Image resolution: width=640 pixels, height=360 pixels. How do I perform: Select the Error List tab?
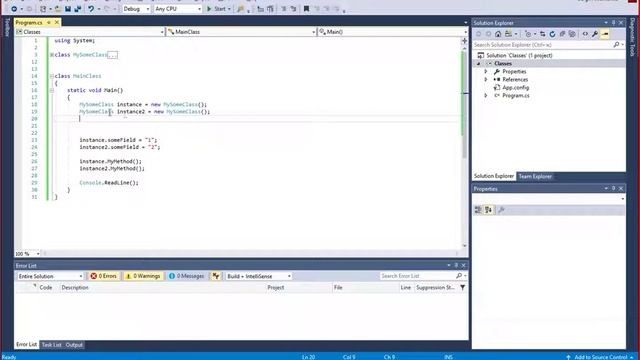[27, 344]
